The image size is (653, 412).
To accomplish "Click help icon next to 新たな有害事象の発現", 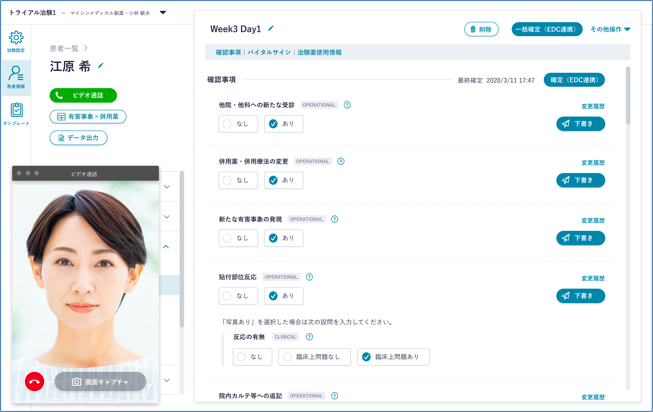I will (x=334, y=219).
